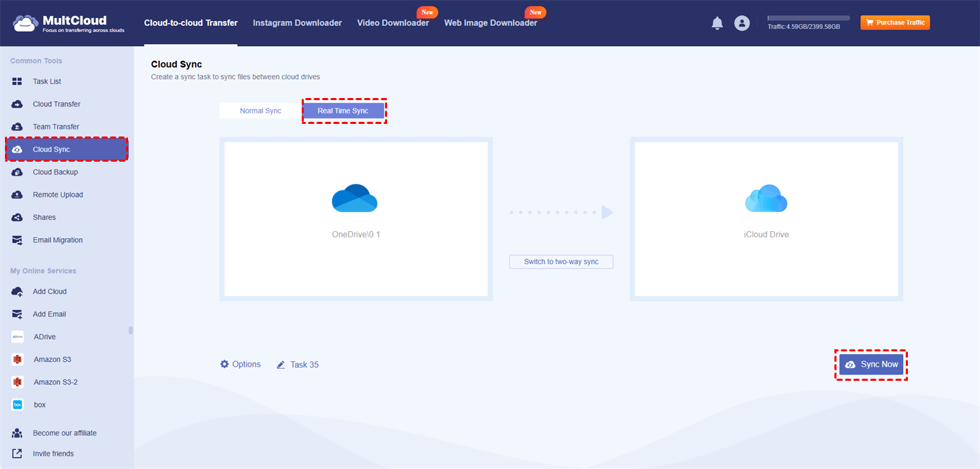The image size is (980, 469).
Task: Click the Amazon S3-2 service icon
Action: pyautogui.click(x=17, y=382)
